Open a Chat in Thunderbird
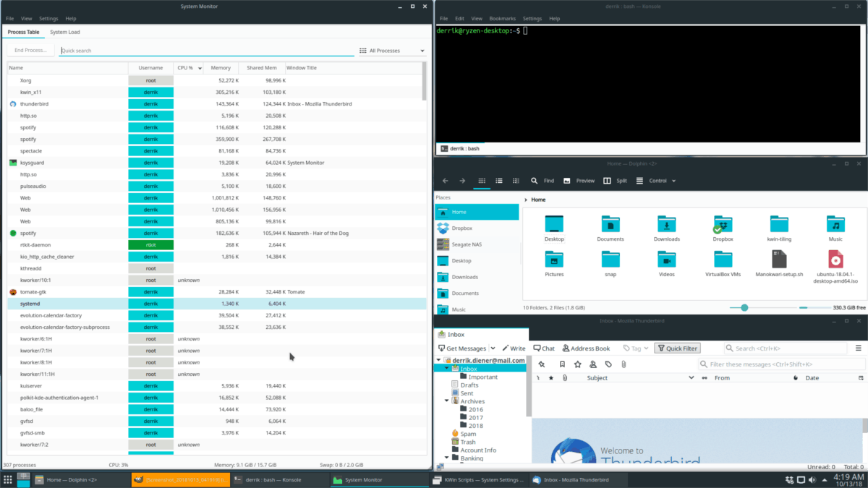868x488 pixels. 543,348
